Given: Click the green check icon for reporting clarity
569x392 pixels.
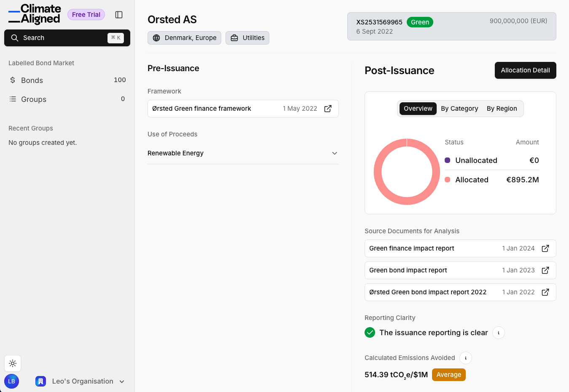Looking at the screenshot, I should click(x=370, y=333).
